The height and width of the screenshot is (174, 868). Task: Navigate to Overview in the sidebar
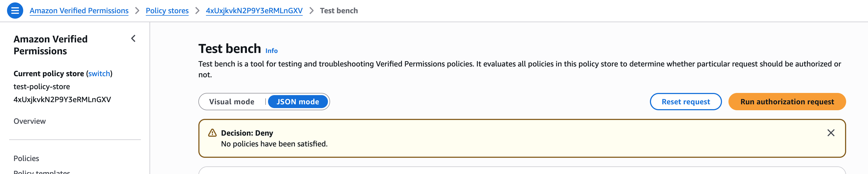click(30, 121)
